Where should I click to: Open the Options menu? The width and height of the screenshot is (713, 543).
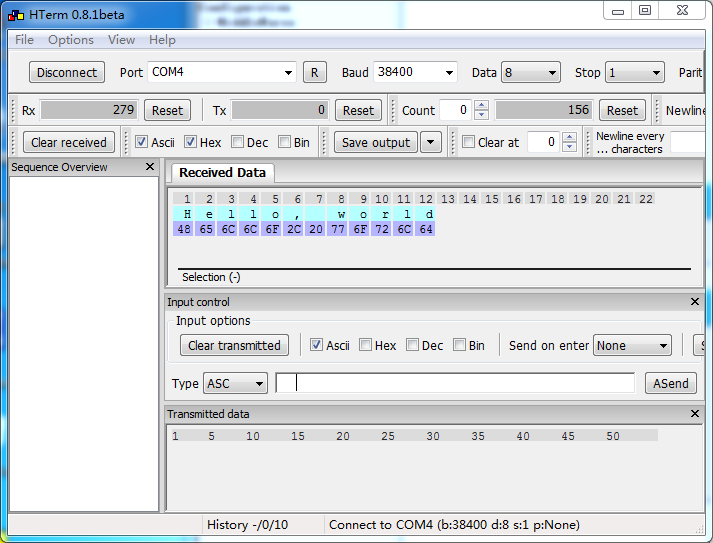tap(71, 40)
